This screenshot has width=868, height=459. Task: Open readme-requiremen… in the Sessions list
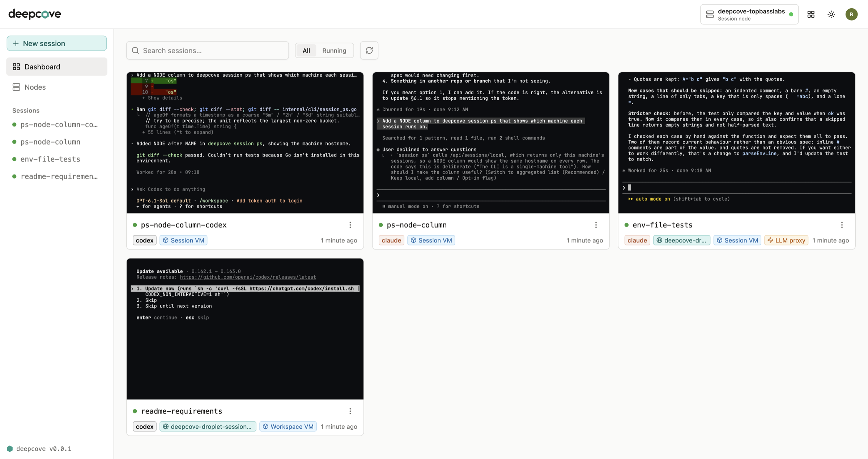tap(57, 176)
